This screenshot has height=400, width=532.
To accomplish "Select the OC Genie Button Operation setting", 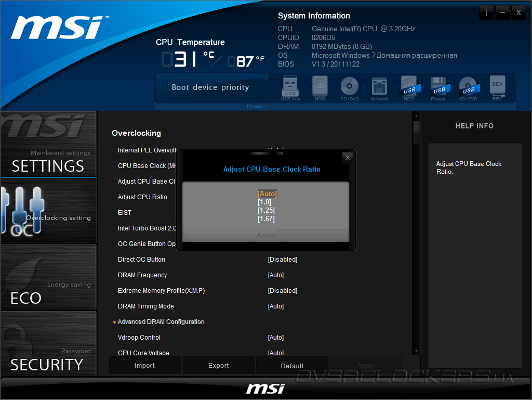I will pos(147,244).
